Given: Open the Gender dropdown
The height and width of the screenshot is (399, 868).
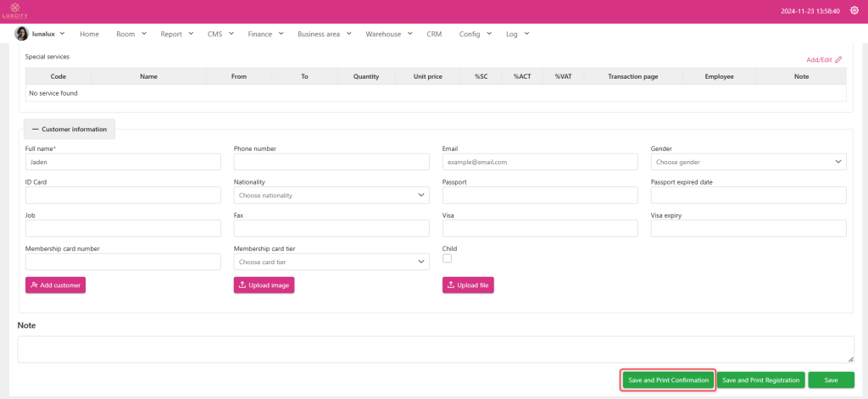Looking at the screenshot, I should point(748,162).
